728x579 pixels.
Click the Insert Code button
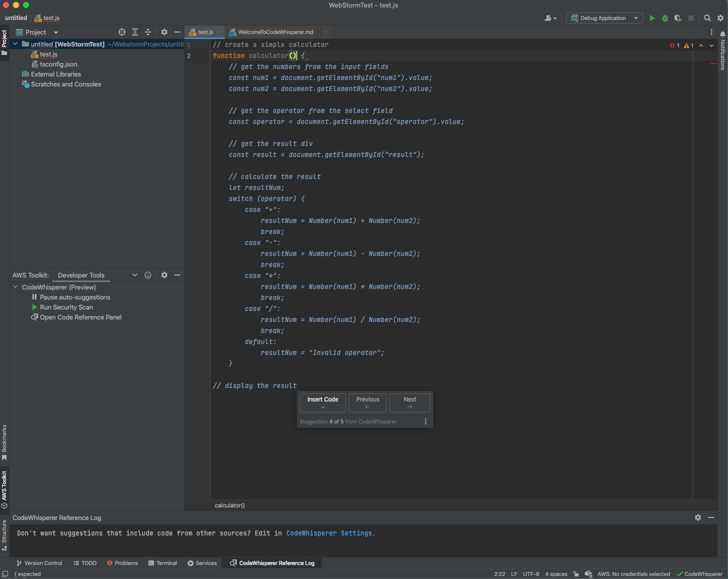[x=323, y=403]
